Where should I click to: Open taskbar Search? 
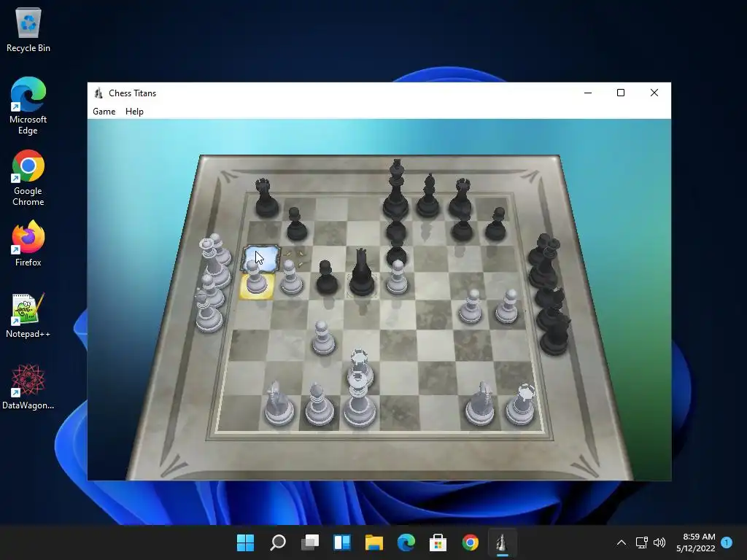(x=278, y=542)
